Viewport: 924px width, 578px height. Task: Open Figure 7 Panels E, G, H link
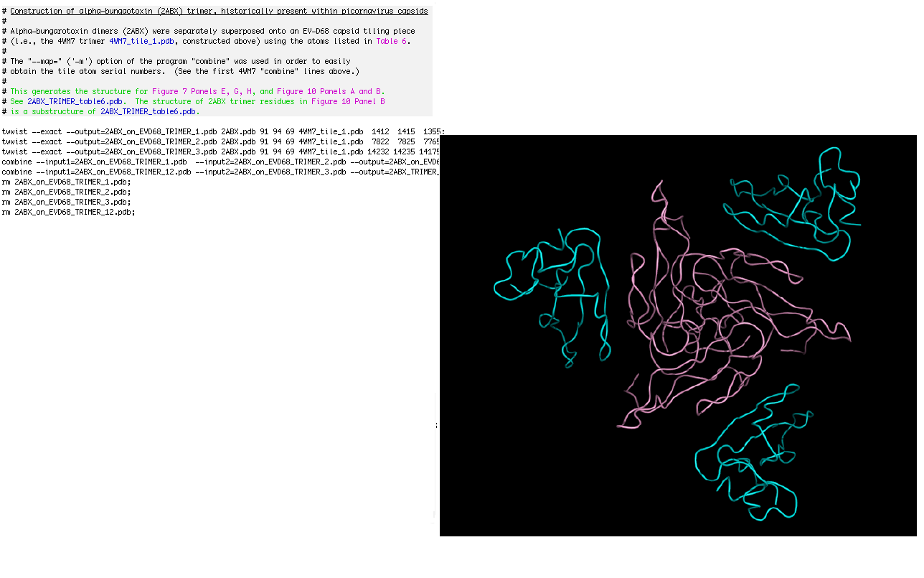pos(204,91)
